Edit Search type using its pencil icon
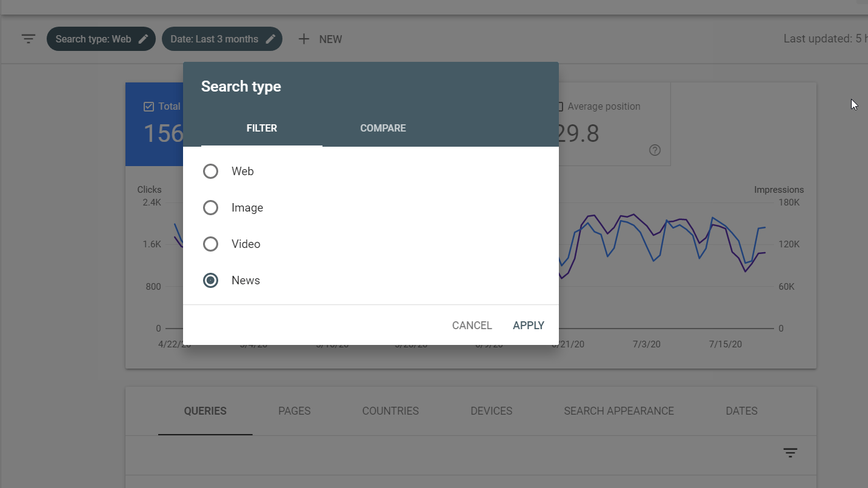This screenshot has height=488, width=868. click(143, 38)
